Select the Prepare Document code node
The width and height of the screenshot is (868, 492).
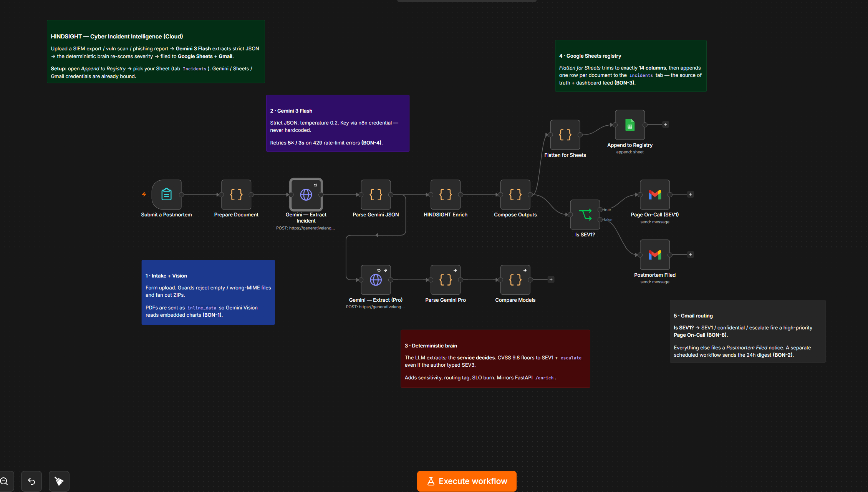[236, 194]
